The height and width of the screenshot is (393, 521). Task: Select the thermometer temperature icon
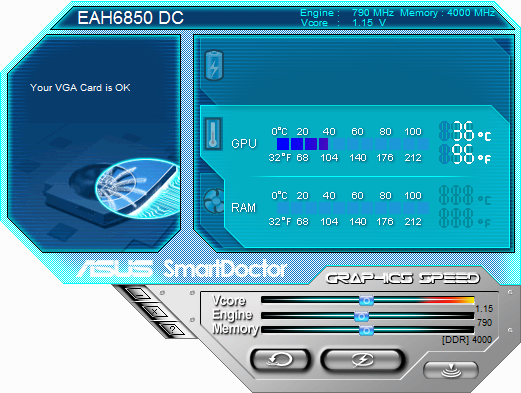213,134
